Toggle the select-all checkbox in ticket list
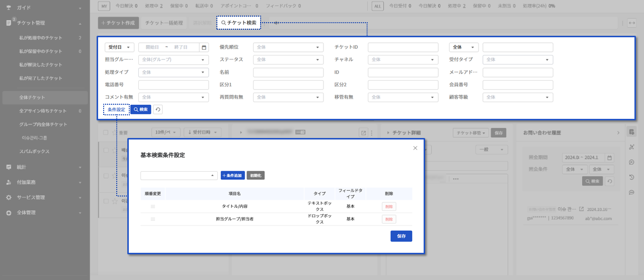 (x=106, y=132)
